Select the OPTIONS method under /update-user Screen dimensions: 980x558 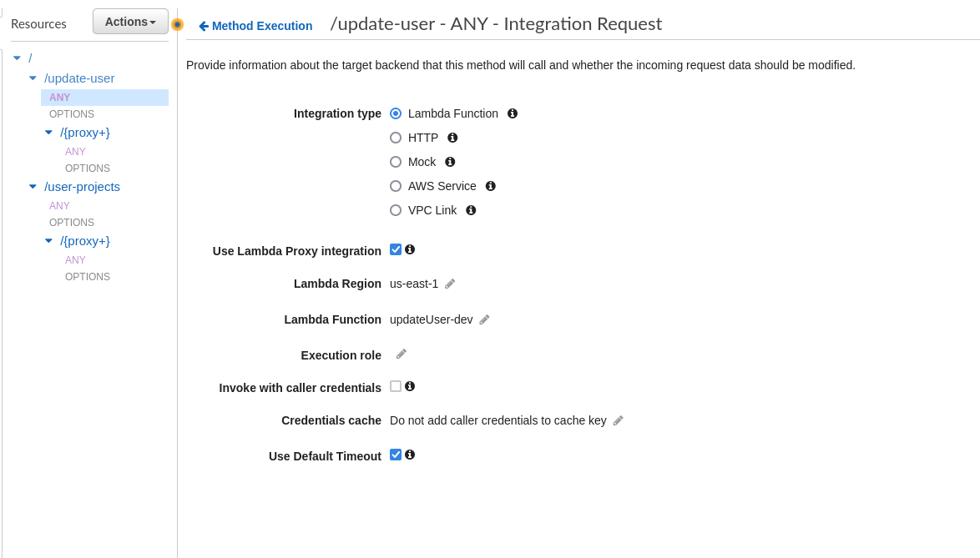[71, 113]
